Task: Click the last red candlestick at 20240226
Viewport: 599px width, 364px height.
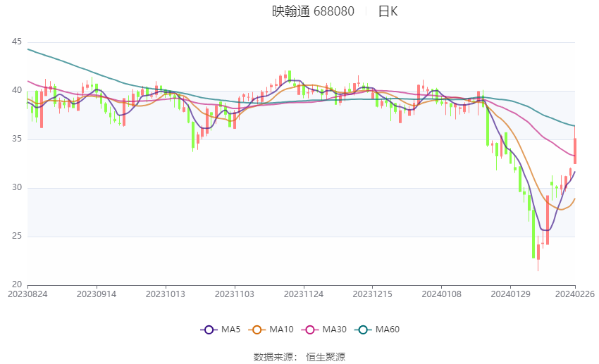Action: point(575,151)
